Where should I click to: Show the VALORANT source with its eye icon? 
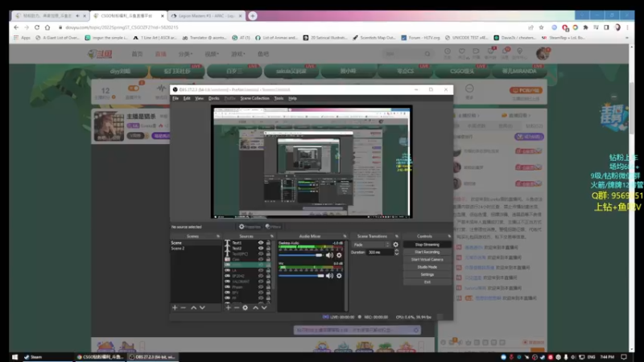tap(260, 282)
